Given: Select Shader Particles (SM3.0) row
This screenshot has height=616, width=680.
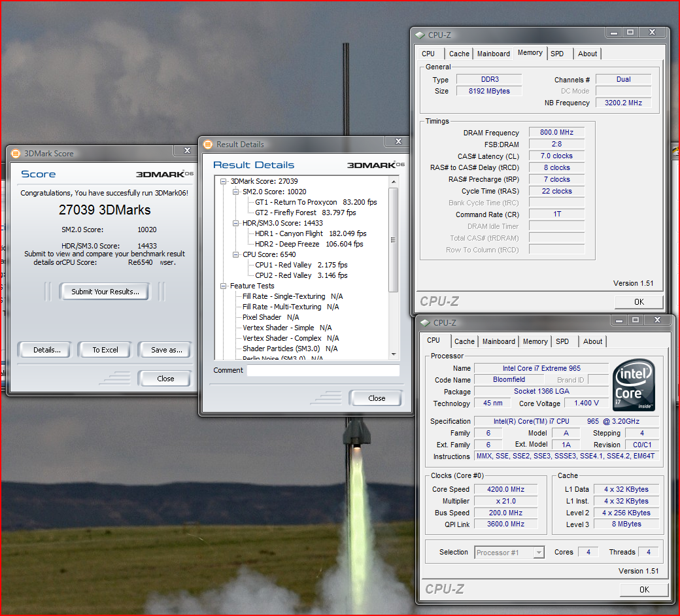Looking at the screenshot, I should click(290, 349).
